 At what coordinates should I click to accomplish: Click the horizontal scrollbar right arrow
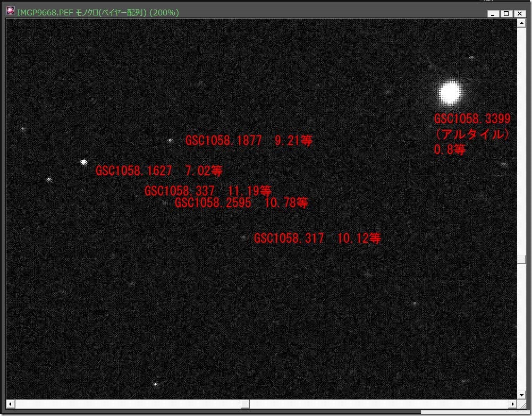513,404
